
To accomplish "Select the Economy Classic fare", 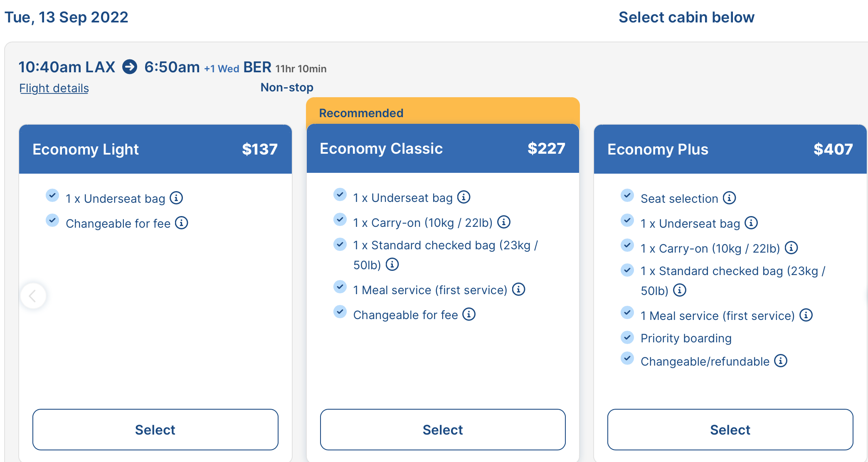I will (x=443, y=429).
